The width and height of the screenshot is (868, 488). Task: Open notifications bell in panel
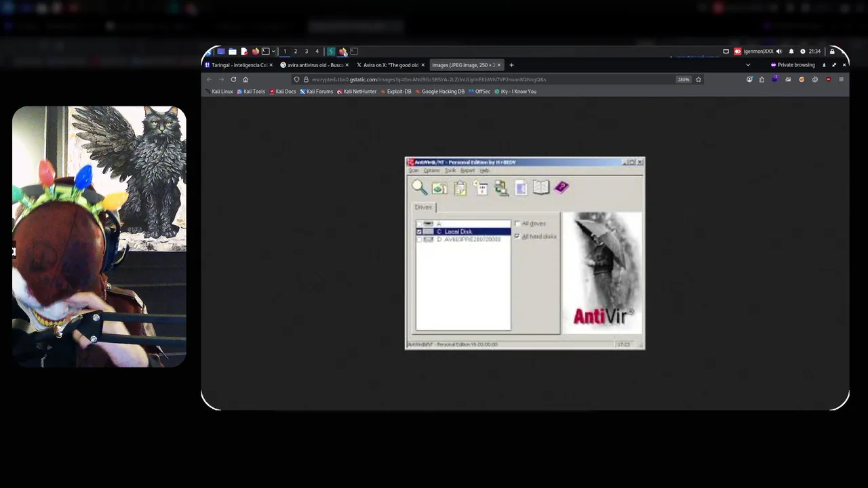click(791, 52)
